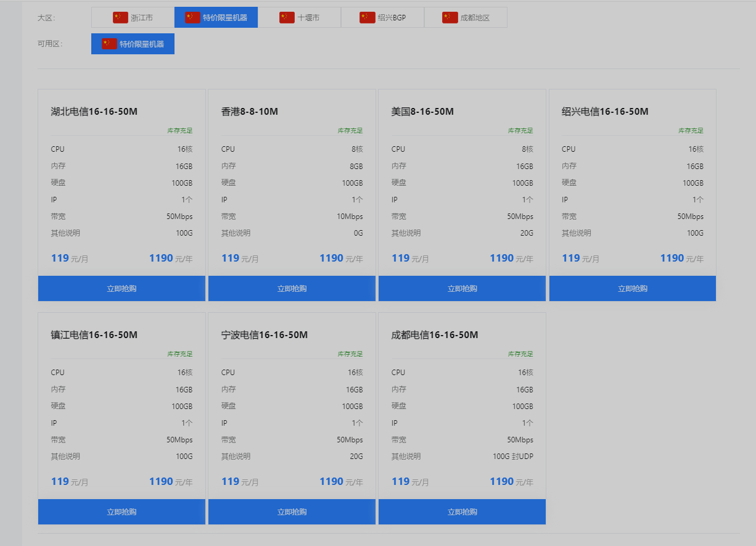
Task: Purchase the 美国8-16-50M plan
Action: coord(462,289)
